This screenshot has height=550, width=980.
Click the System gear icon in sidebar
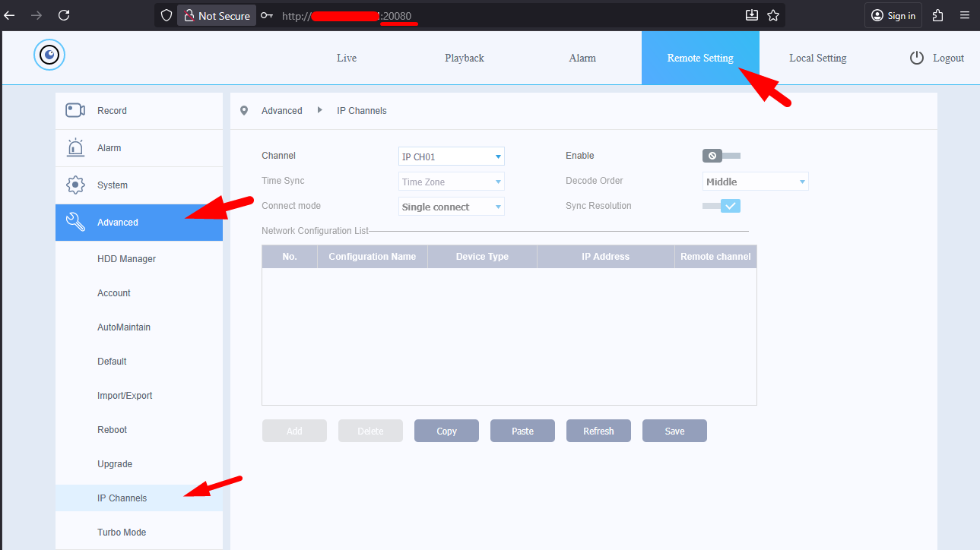(x=75, y=185)
